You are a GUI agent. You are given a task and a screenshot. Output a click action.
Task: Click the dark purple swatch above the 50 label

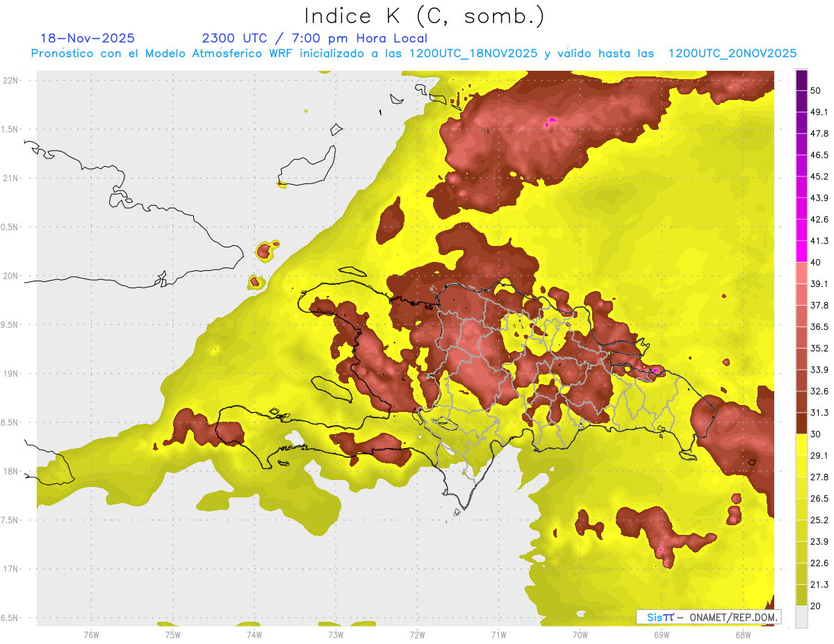coord(801,80)
